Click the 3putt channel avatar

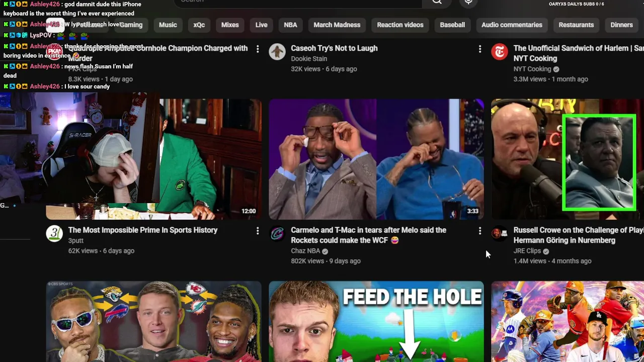[x=54, y=234]
